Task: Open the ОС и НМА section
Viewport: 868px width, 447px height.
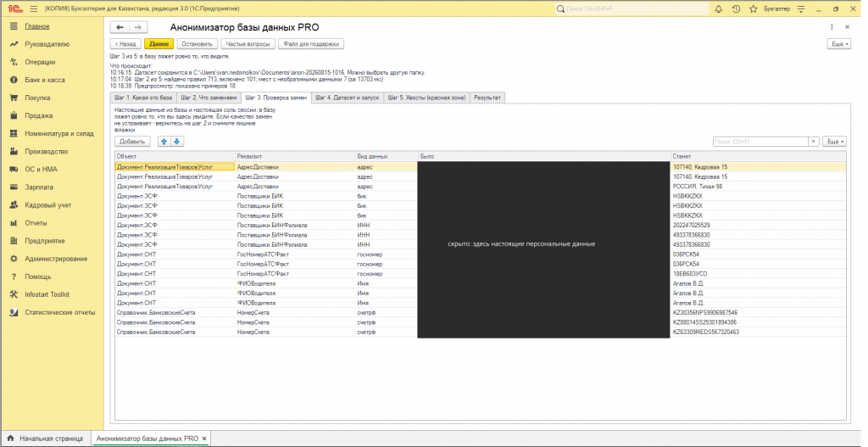Action: click(x=41, y=170)
